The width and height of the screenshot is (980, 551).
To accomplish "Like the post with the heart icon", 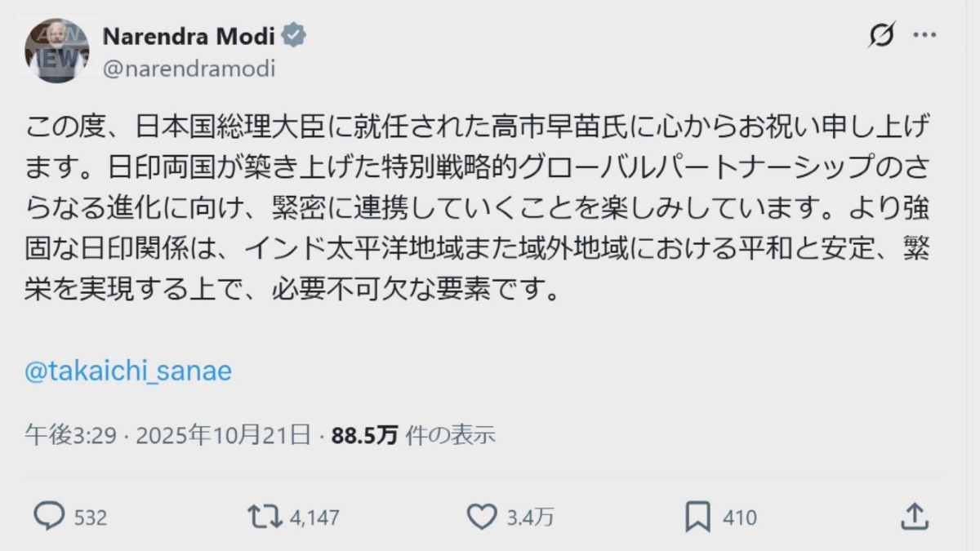I will pos(482,516).
